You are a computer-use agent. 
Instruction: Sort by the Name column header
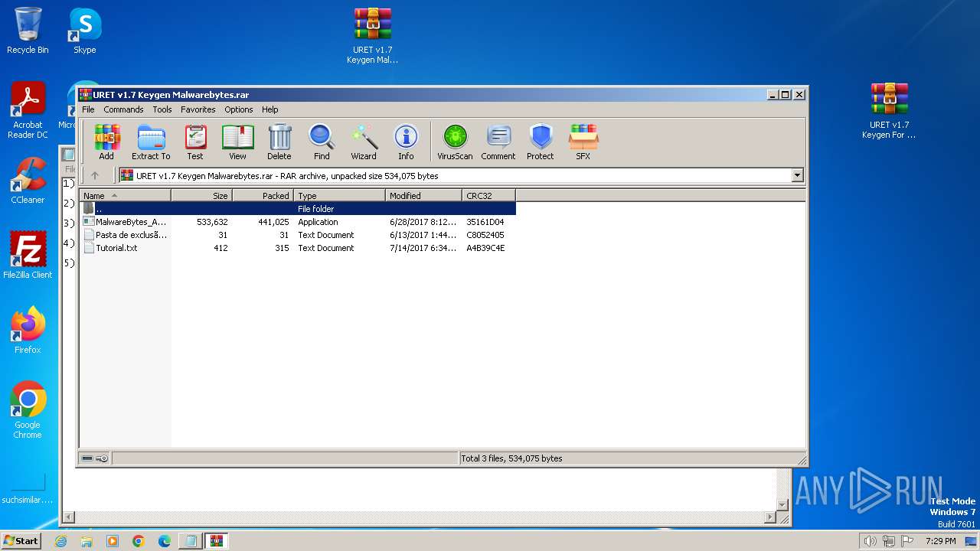coord(125,195)
